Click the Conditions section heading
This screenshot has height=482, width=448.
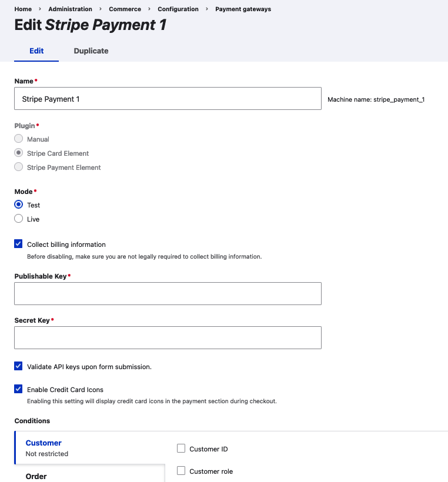32,421
